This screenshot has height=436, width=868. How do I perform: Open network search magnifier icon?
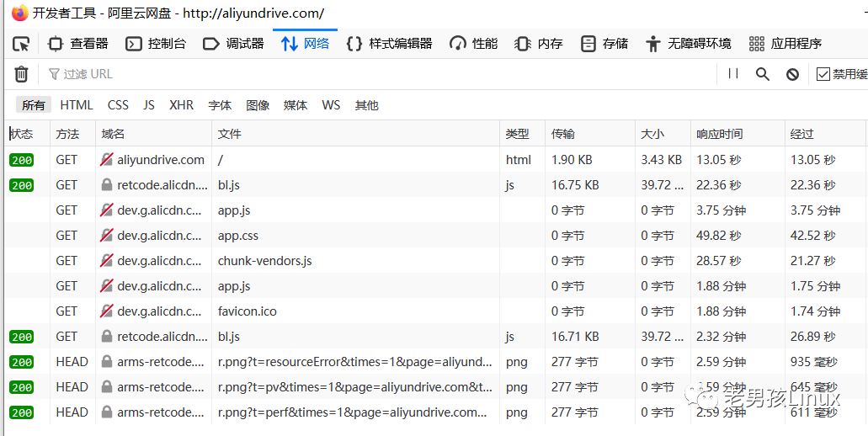(763, 74)
